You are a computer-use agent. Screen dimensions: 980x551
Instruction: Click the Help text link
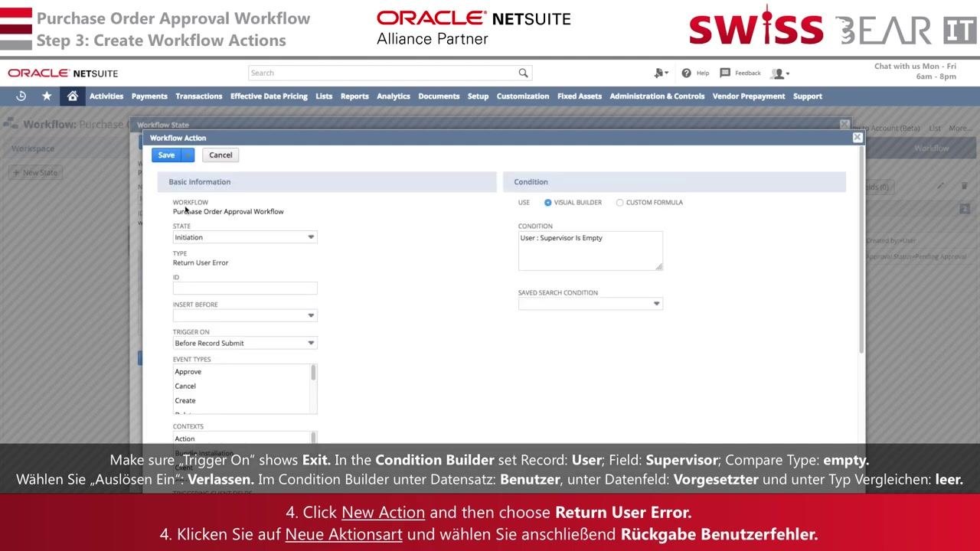(703, 73)
